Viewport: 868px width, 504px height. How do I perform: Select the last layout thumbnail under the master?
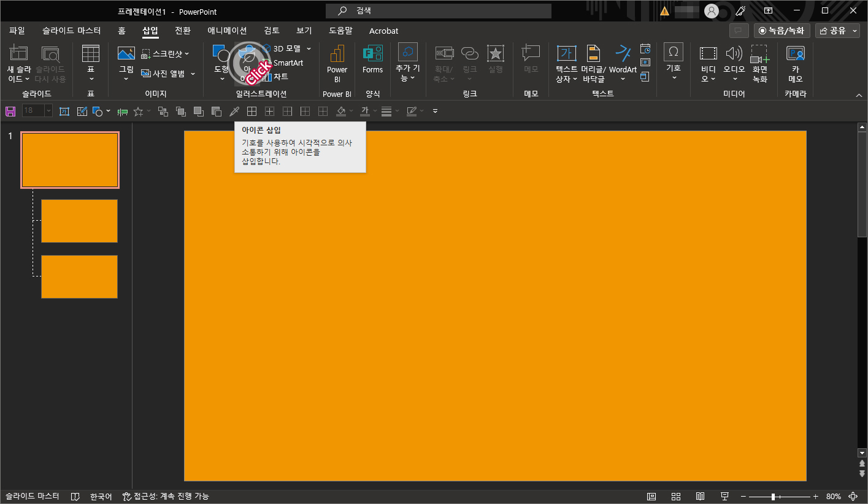(79, 277)
